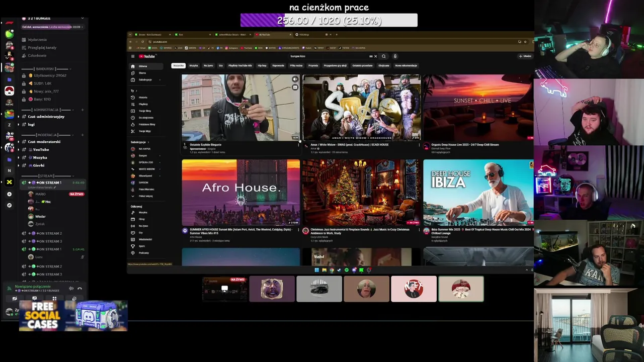Click the Free Social Cases banner

[73, 316]
